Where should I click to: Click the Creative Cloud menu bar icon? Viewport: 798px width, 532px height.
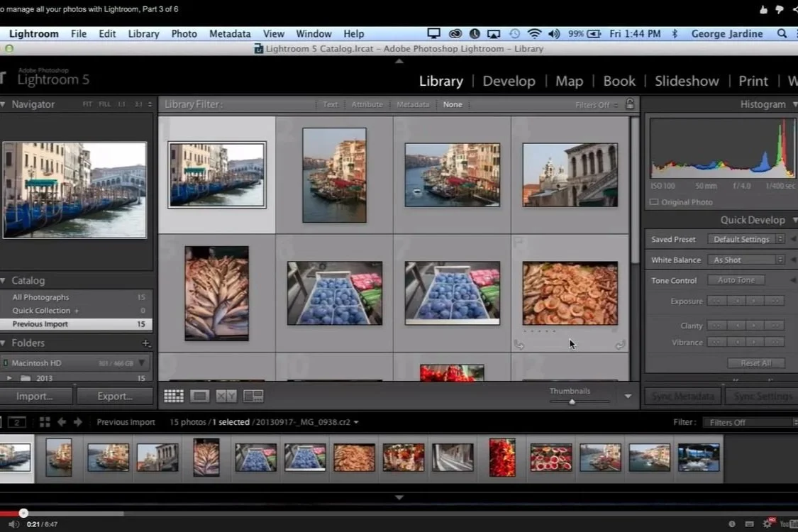point(455,33)
